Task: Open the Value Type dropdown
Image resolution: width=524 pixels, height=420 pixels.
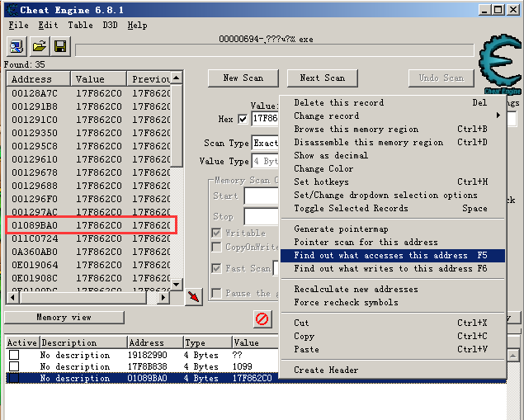Action: pyautogui.click(x=265, y=162)
